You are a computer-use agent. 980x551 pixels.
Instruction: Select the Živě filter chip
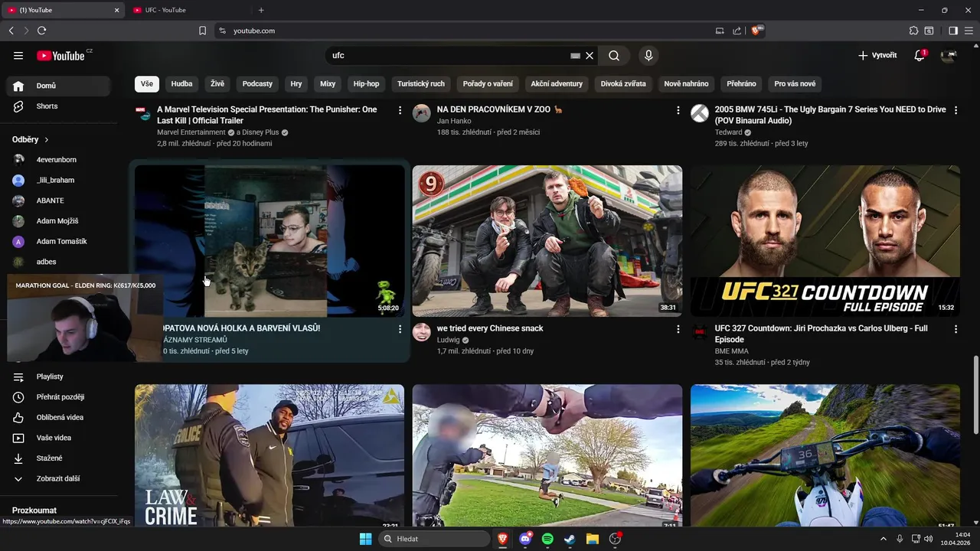pyautogui.click(x=217, y=83)
